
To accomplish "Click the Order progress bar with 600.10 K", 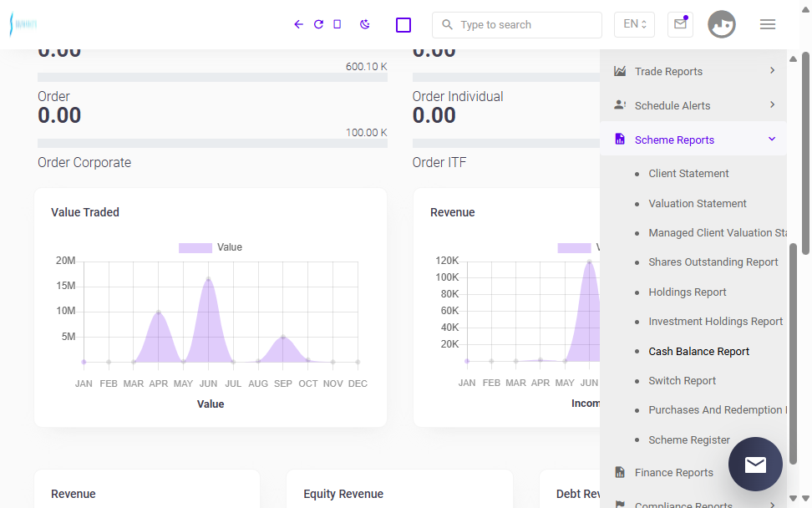I will (212, 77).
